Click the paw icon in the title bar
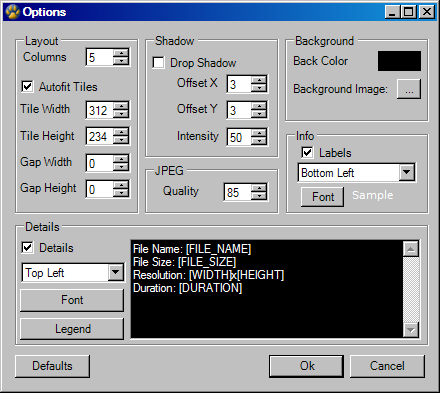This screenshot has width=440, height=393. 12,12
